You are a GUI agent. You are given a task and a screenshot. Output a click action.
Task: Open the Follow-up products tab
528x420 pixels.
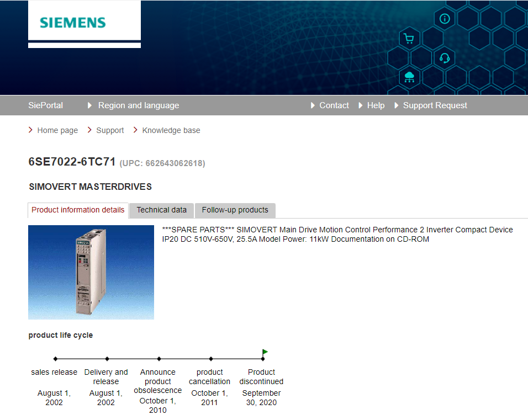point(235,210)
